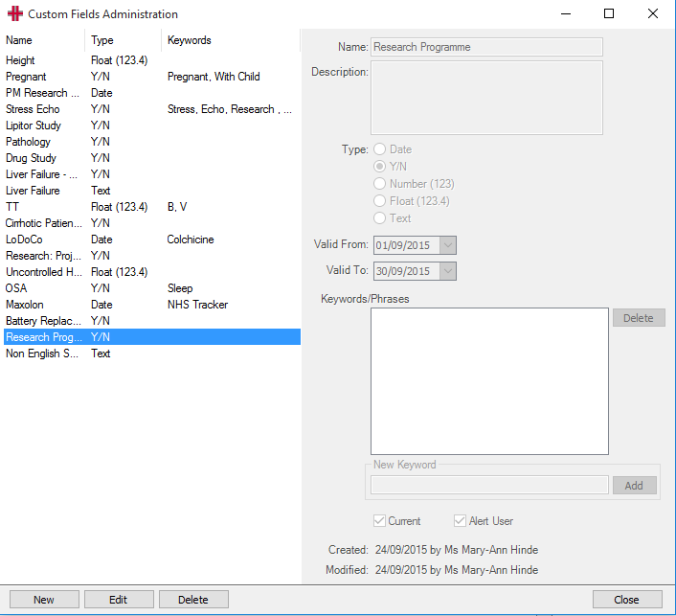
Task: Click the Colchicine keyword cell
Action: (191, 240)
